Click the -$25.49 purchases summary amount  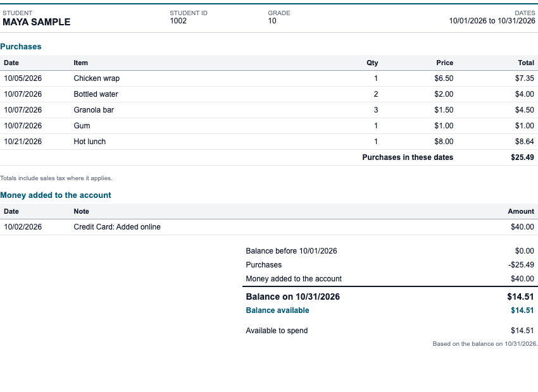521,265
